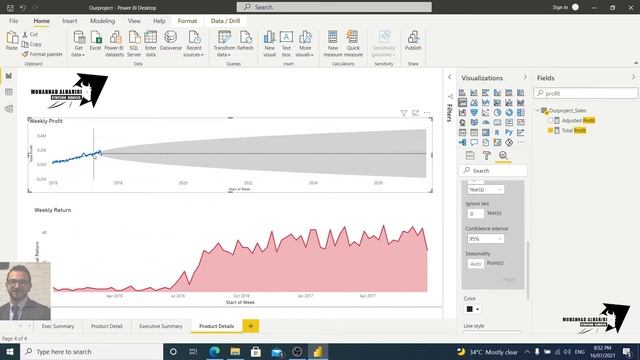The image size is (640, 360).
Task: Open the File menu
Action: [x=13, y=21]
